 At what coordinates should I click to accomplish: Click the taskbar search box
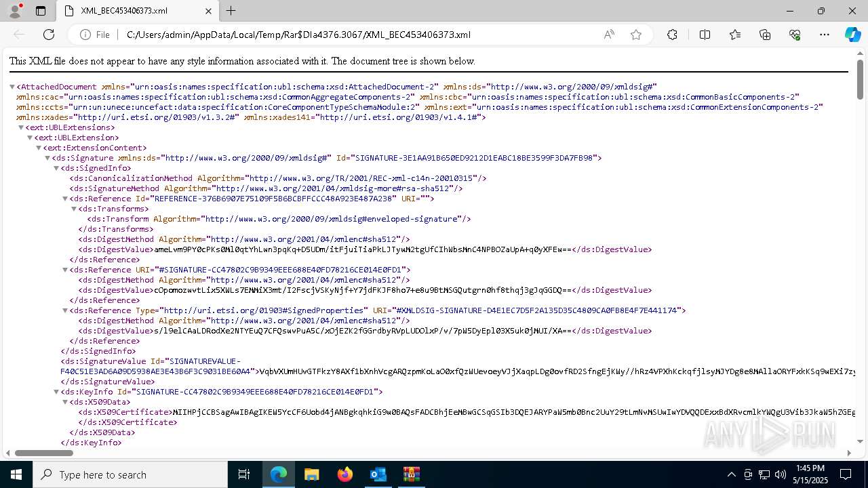tap(130, 474)
